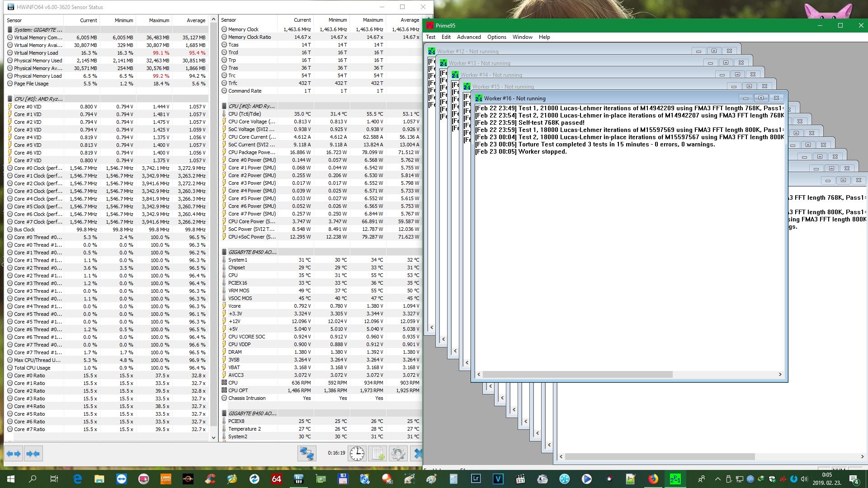Click HWiNFO expand columns arrows button

click(x=14, y=454)
